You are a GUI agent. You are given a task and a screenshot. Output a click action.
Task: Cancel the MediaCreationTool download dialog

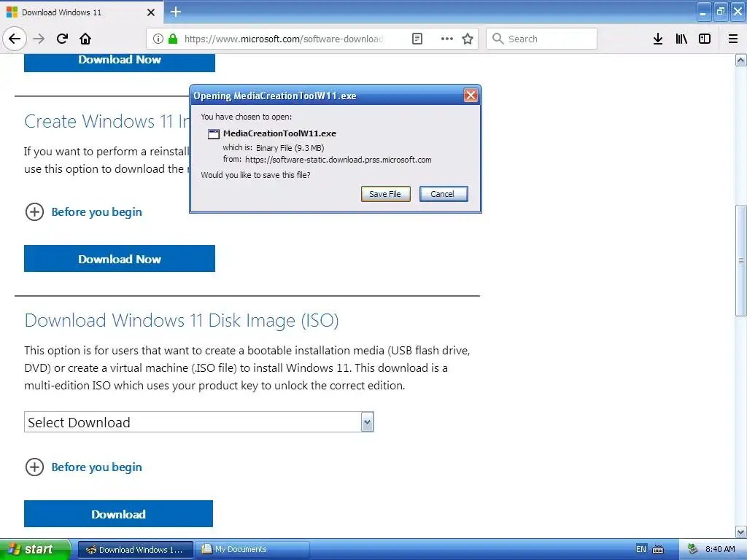click(443, 194)
